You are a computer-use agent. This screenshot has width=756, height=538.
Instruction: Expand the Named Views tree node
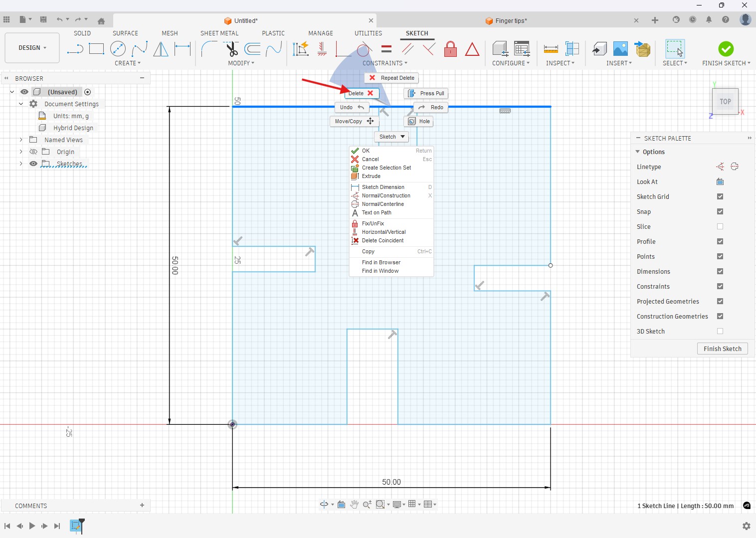21,140
